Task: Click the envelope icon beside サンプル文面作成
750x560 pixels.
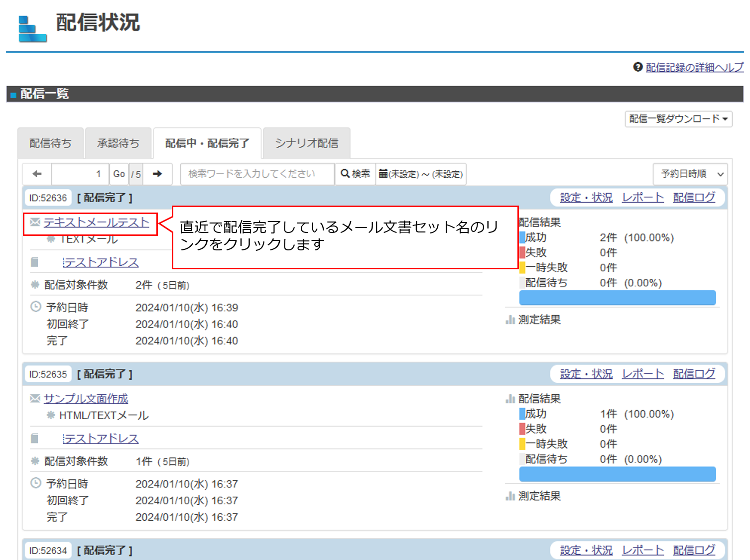Action: click(x=34, y=399)
